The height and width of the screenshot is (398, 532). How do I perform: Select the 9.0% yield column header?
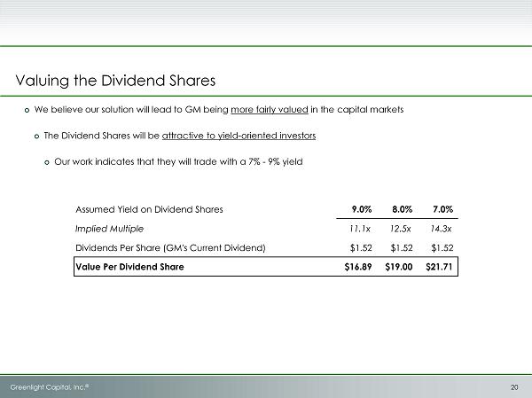[361, 210]
